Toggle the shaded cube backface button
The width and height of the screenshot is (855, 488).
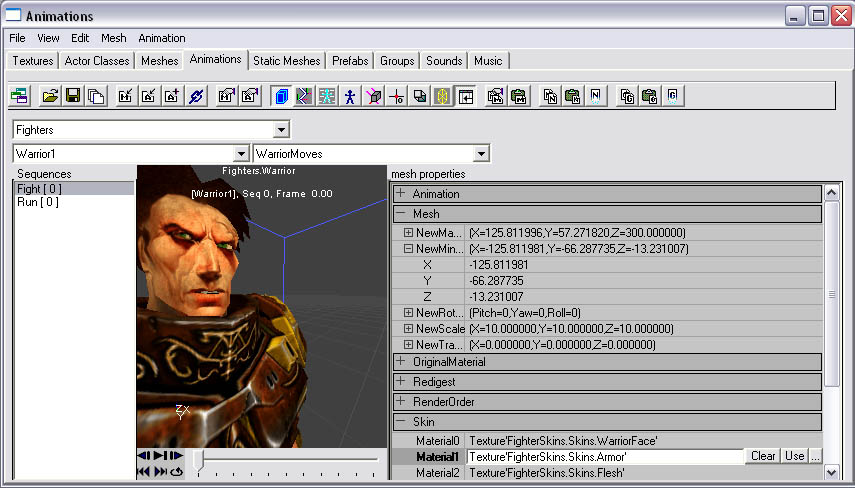[420, 96]
